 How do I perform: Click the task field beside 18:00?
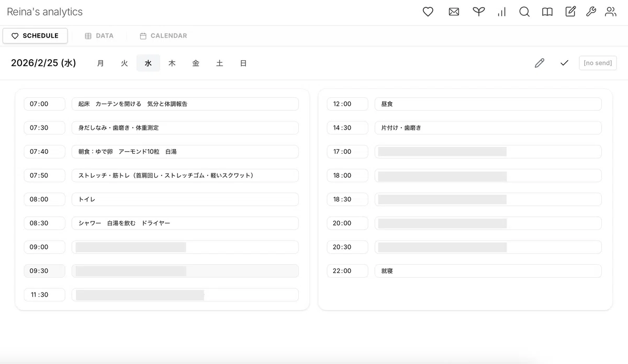pos(488,175)
